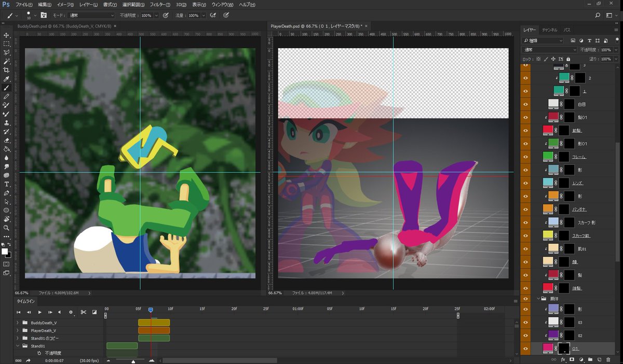Image resolution: width=623 pixels, height=364 pixels.
Task: Select the Eyedropper tool
Action: [x=7, y=79]
